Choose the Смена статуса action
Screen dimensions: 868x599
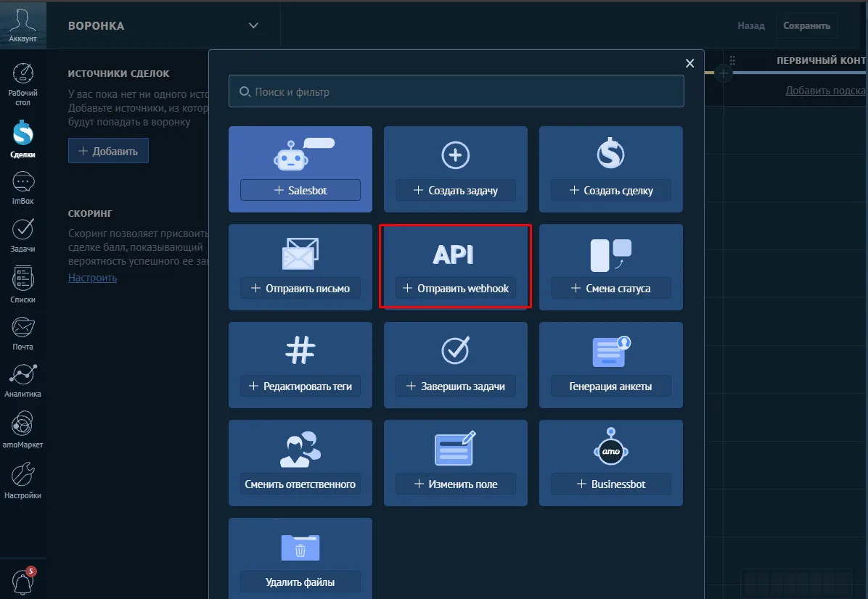[610, 267]
